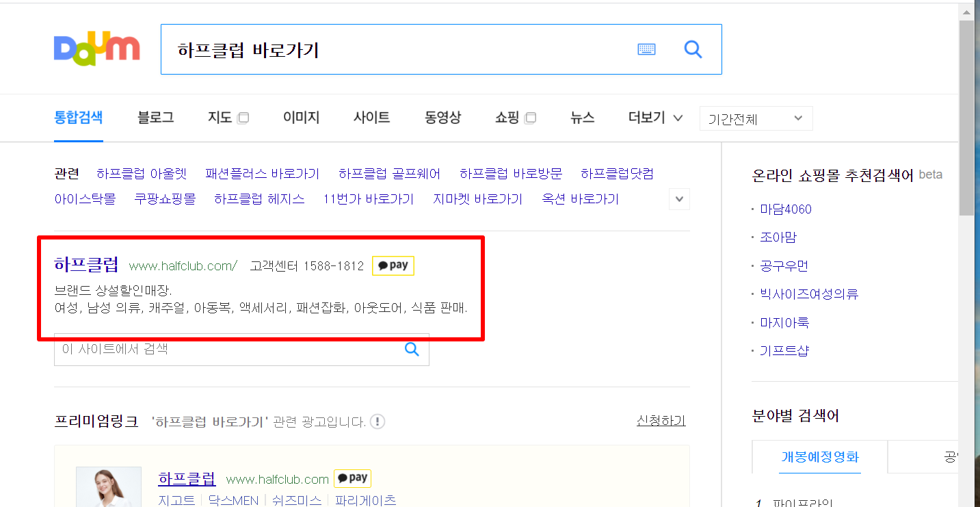Click recommended keyword 공구우먼
The image size is (980, 507).
coord(784,266)
